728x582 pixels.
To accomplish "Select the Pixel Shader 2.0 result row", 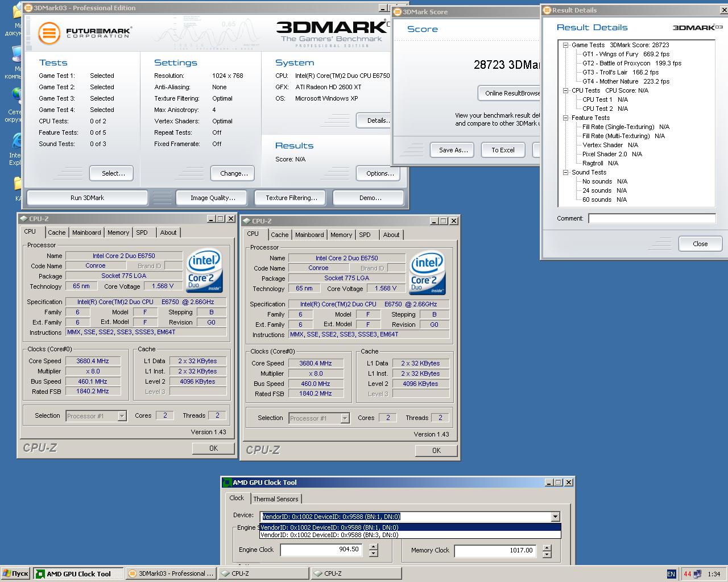I will (612, 154).
